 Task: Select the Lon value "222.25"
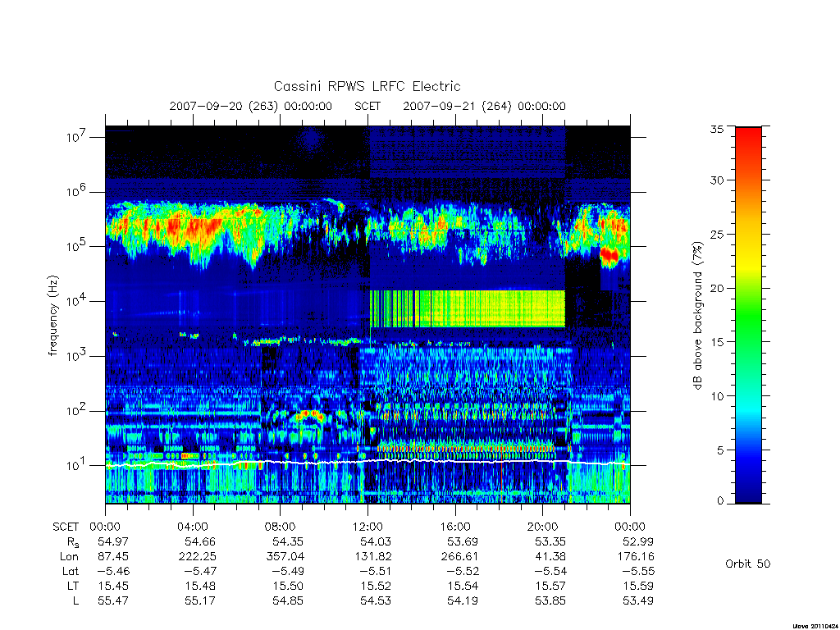pyautogui.click(x=197, y=557)
